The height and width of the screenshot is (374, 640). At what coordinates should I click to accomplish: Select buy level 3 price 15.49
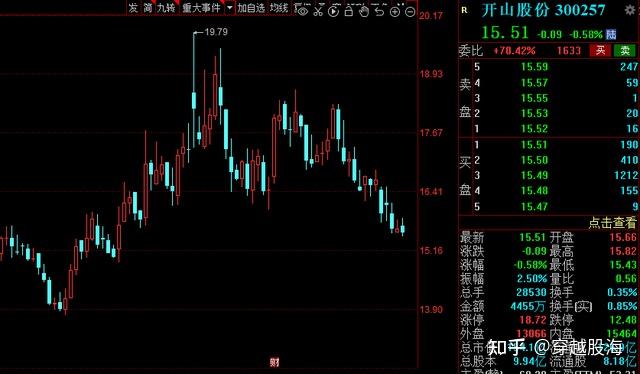pos(534,175)
